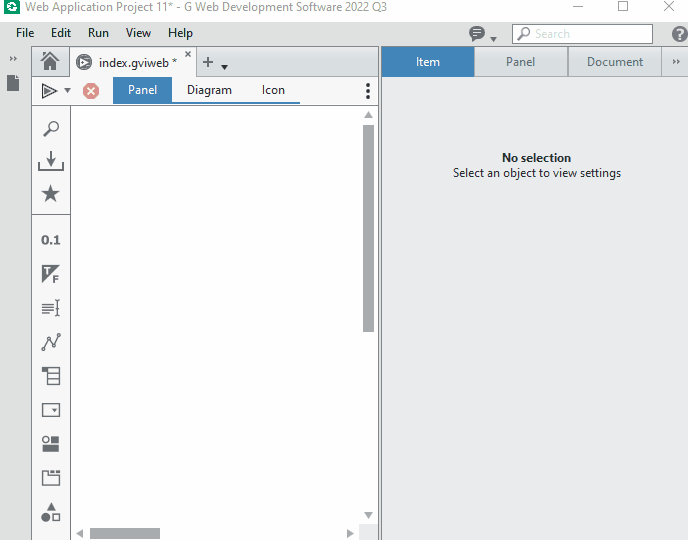Select the Panel configuration pane tab
Image resolution: width=688 pixels, height=540 pixels.
[520, 62]
